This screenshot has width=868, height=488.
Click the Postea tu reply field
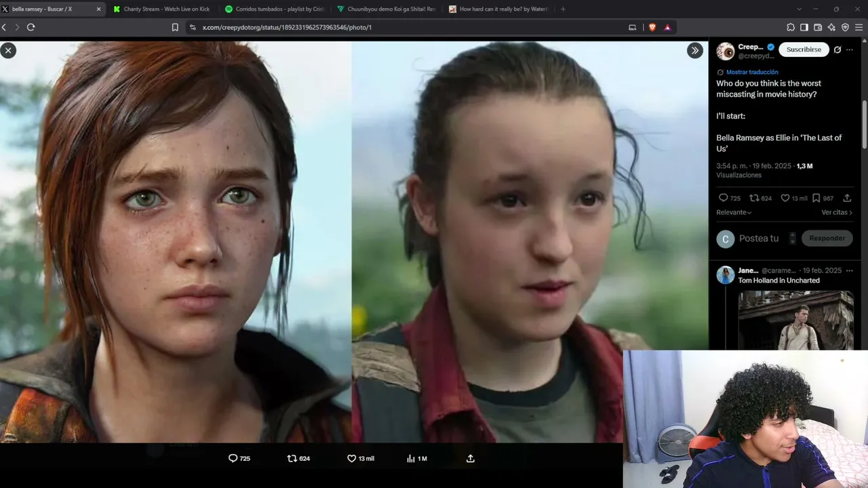click(x=759, y=239)
